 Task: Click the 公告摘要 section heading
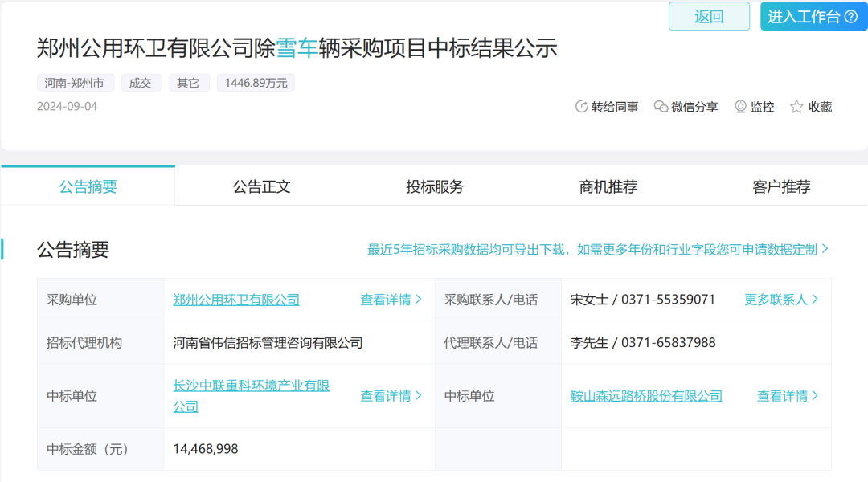73,250
